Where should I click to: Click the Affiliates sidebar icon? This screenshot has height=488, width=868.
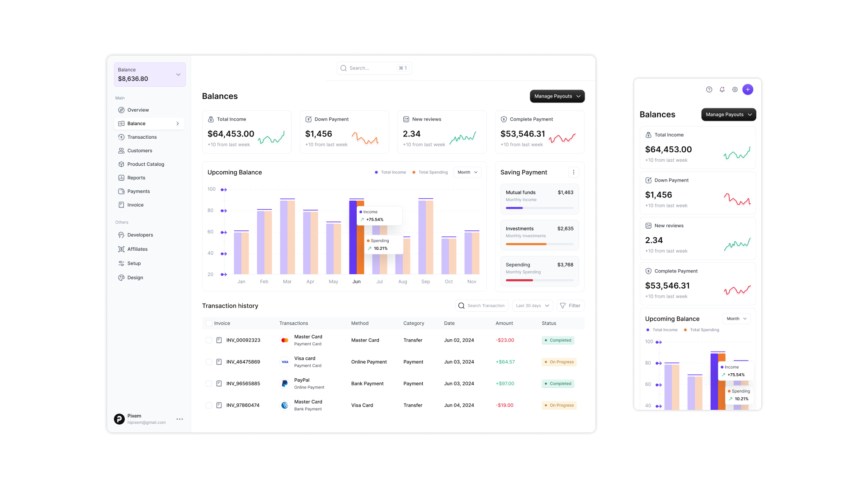pos(121,249)
